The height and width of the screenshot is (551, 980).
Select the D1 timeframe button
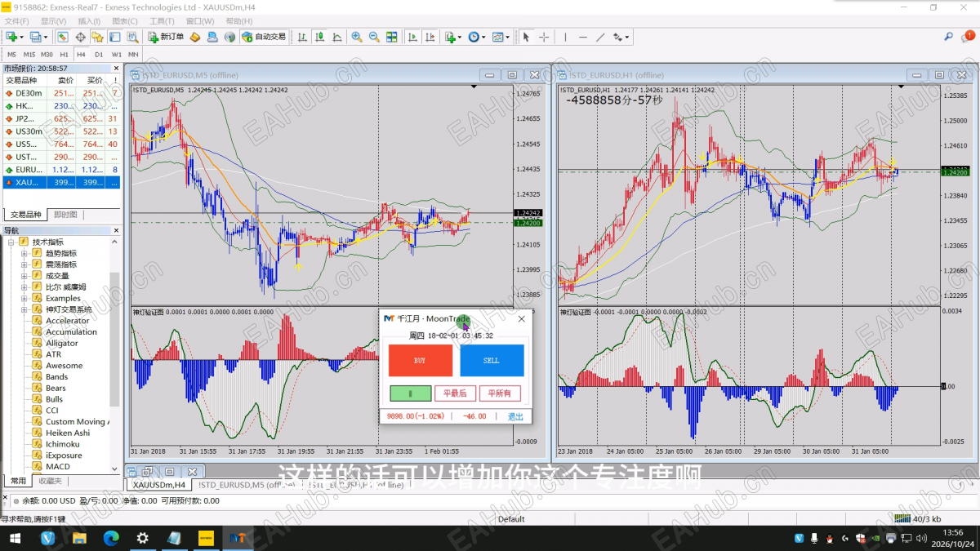tap(99, 55)
